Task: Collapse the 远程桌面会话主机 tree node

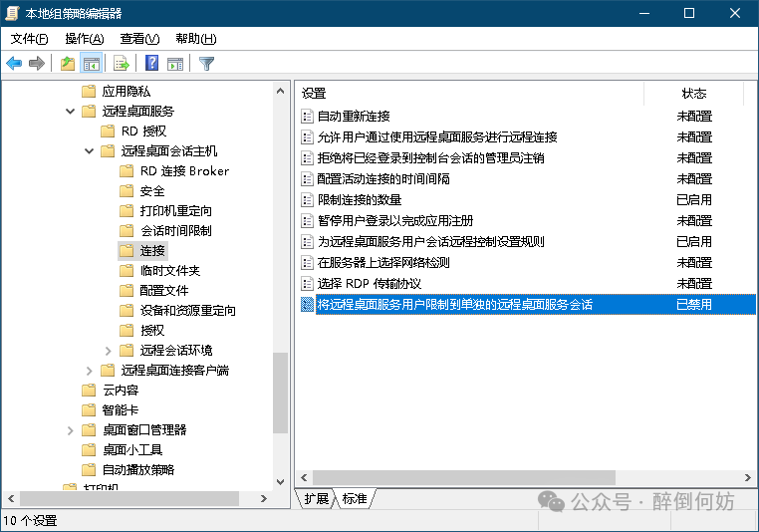Action: click(90, 151)
